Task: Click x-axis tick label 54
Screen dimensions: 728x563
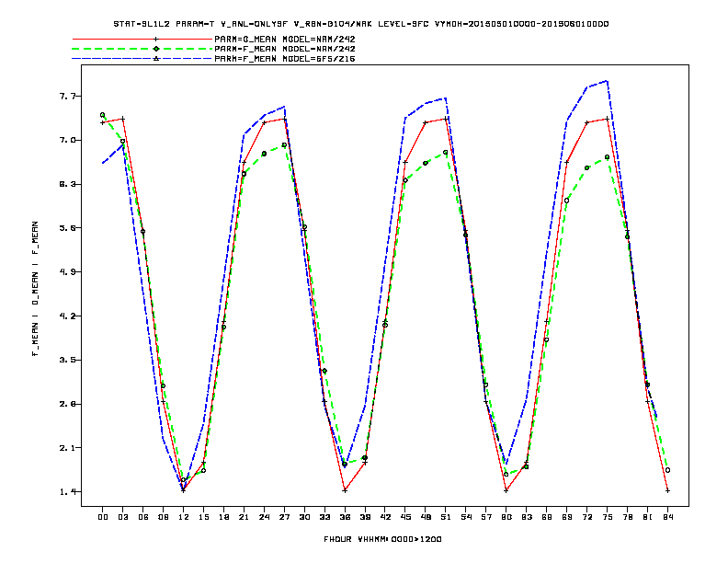Action: (x=466, y=517)
